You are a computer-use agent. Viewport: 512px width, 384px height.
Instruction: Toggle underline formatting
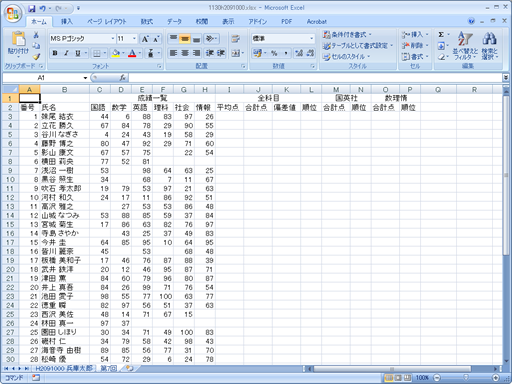[78, 53]
